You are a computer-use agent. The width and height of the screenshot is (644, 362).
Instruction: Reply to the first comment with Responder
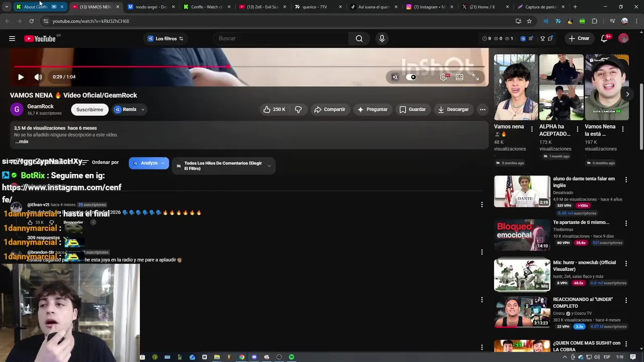click(73, 222)
